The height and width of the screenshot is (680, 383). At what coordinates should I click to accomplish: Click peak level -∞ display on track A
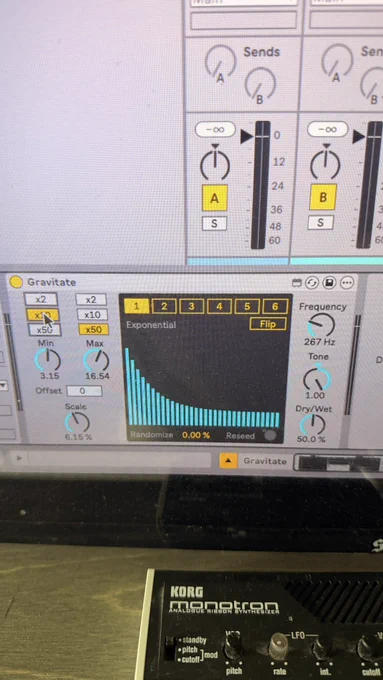[215, 129]
